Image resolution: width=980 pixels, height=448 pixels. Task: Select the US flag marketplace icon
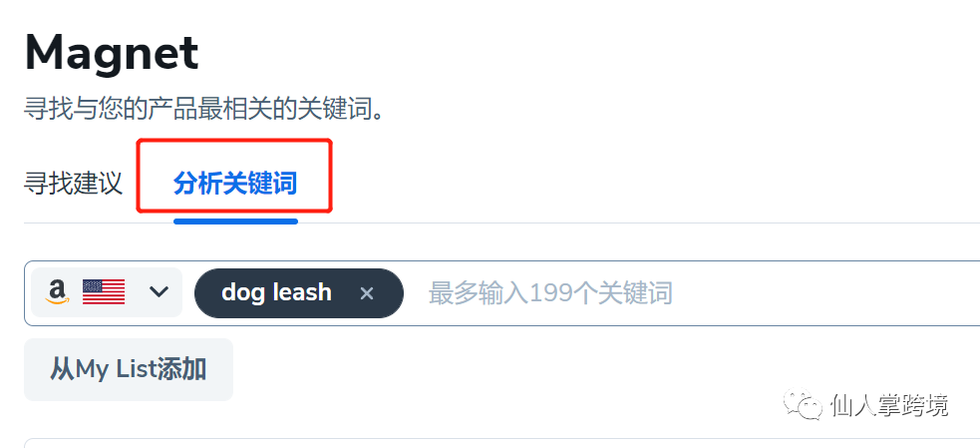pyautogui.click(x=104, y=292)
